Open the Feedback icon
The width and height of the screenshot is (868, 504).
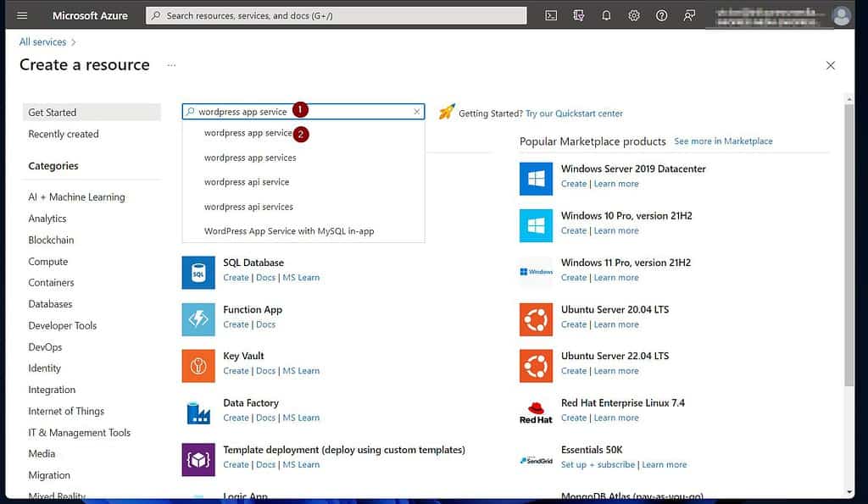(x=689, y=15)
